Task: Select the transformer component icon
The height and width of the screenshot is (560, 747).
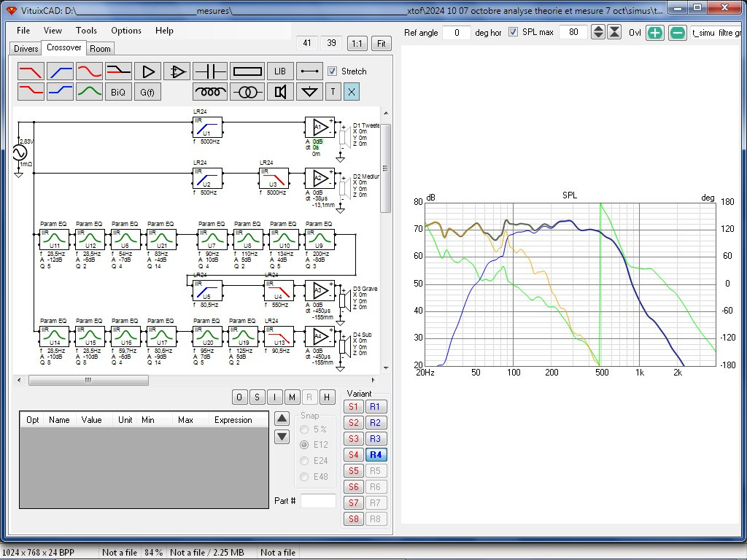Action: pyautogui.click(x=247, y=91)
